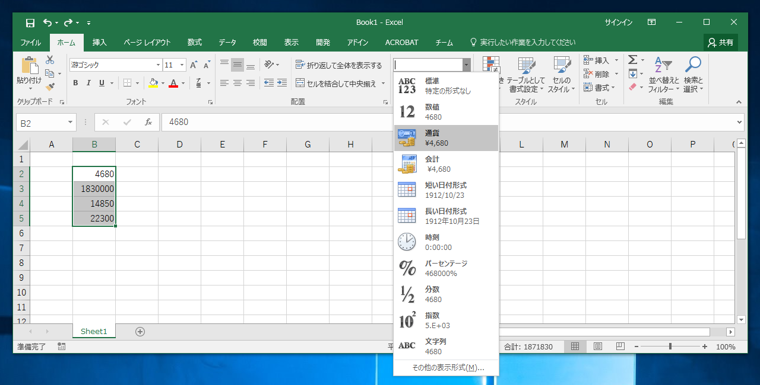Image resolution: width=760 pixels, height=385 pixels.
Task: Open the font size 11 dropdown
Action: [x=182, y=65]
